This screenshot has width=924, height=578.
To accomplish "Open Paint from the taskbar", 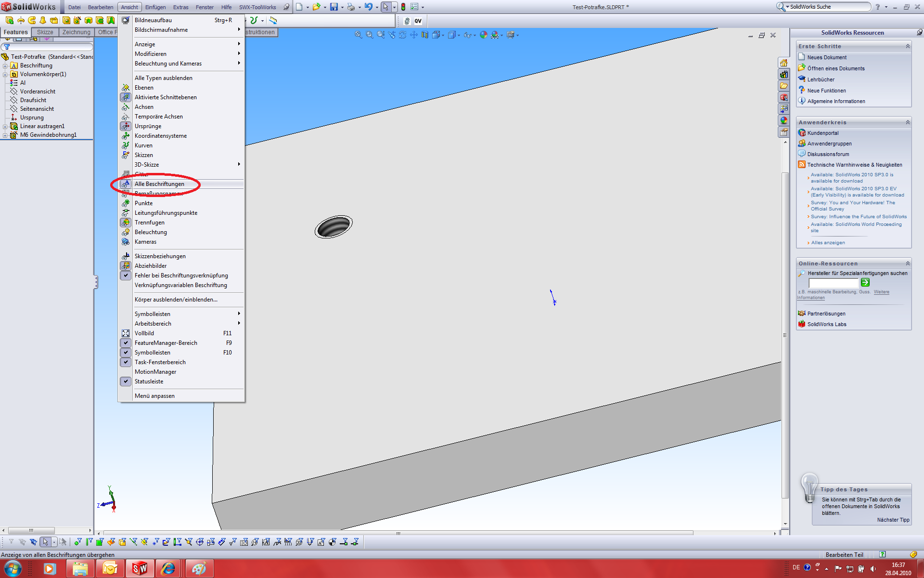I will (x=199, y=568).
